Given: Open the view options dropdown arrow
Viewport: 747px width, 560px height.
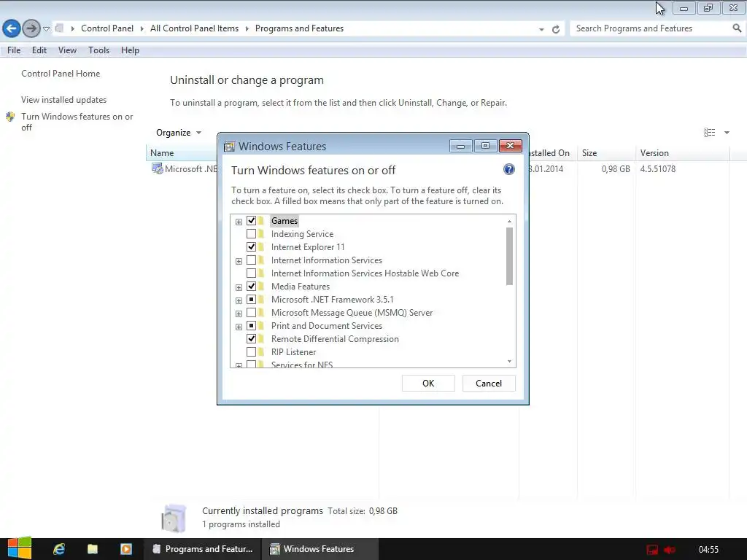Looking at the screenshot, I should [727, 133].
